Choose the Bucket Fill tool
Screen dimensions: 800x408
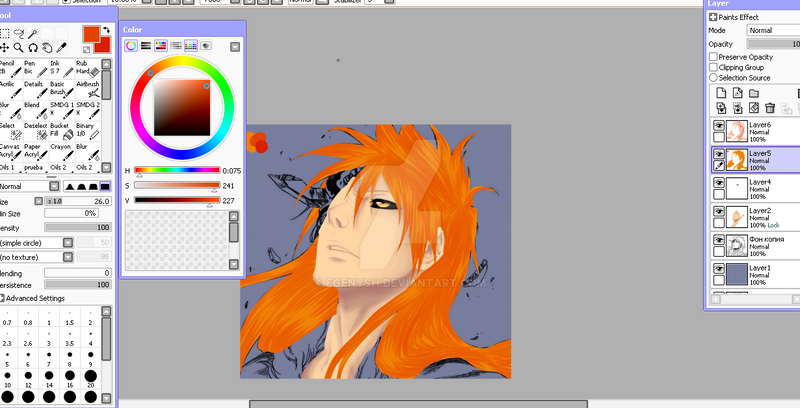[x=62, y=131]
